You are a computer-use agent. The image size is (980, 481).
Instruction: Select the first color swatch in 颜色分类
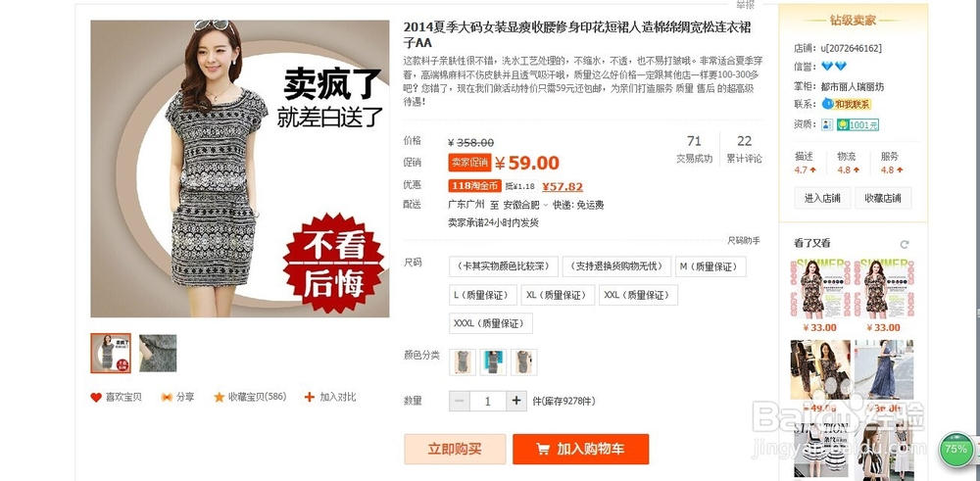pyautogui.click(x=463, y=362)
